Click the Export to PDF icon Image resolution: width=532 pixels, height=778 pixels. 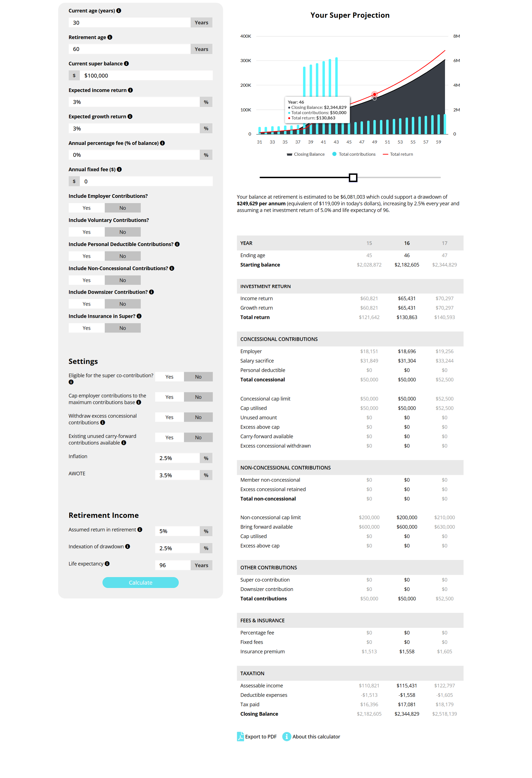click(241, 736)
